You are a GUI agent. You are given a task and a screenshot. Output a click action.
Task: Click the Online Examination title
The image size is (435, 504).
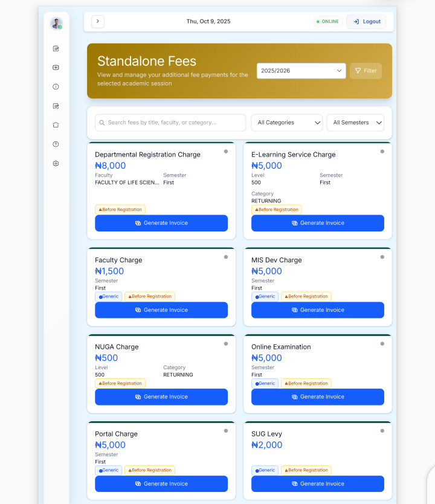click(x=281, y=347)
